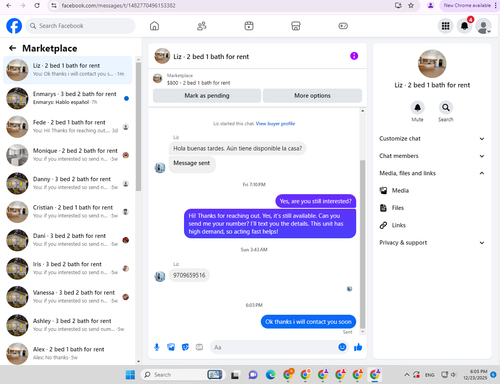Open the Liz conversation in the list
The width and height of the screenshot is (500, 384).
pos(68,70)
